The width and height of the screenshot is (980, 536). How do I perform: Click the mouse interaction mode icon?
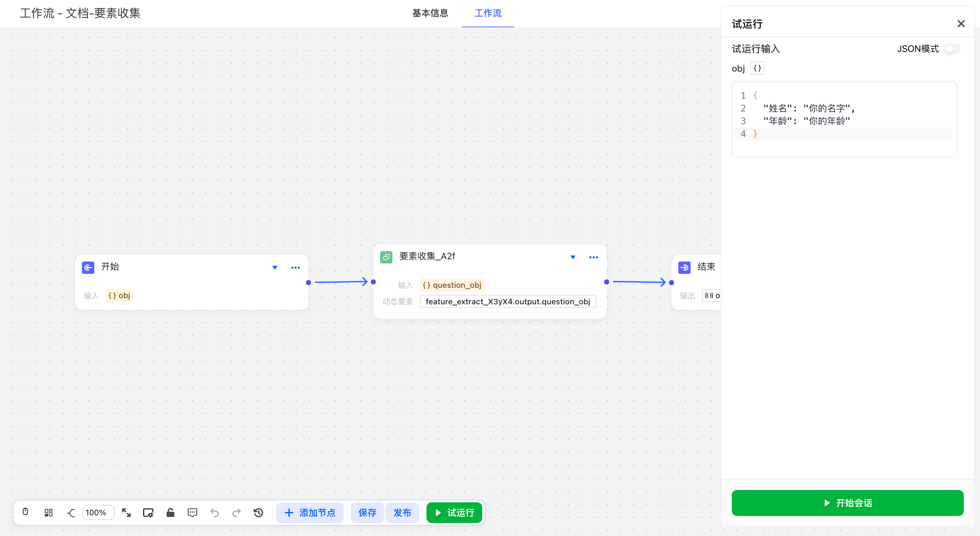coord(25,512)
